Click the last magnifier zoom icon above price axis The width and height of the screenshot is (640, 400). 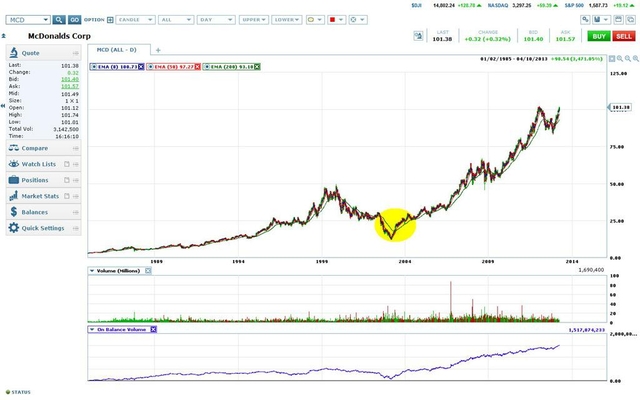tap(636, 59)
